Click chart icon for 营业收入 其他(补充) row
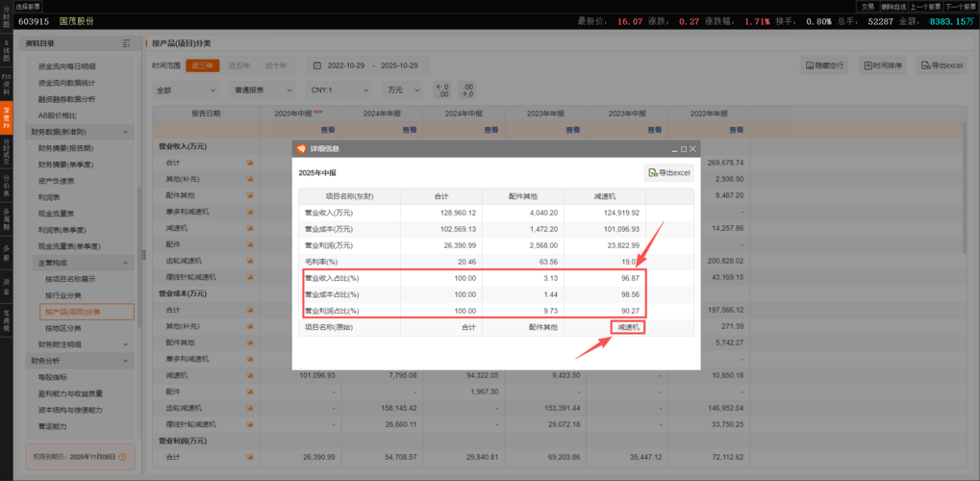980x481 pixels. (250, 179)
